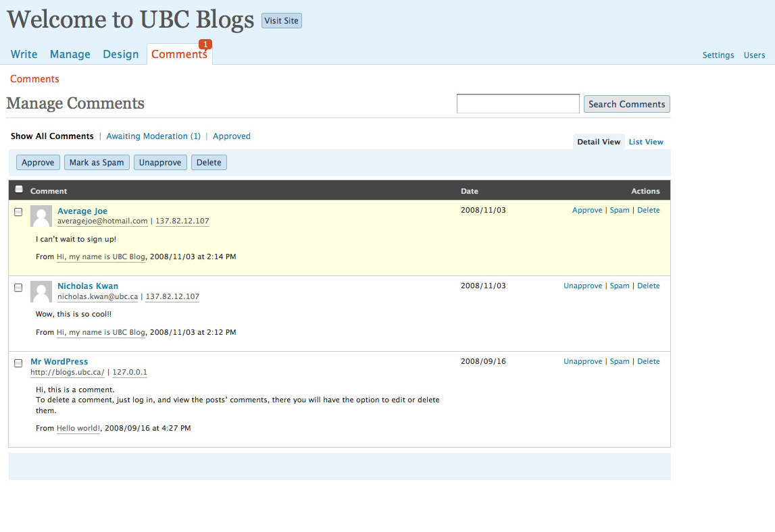This screenshot has width=775, height=532.
Task: Check the Average Joe comment checkbox
Action: [18, 212]
